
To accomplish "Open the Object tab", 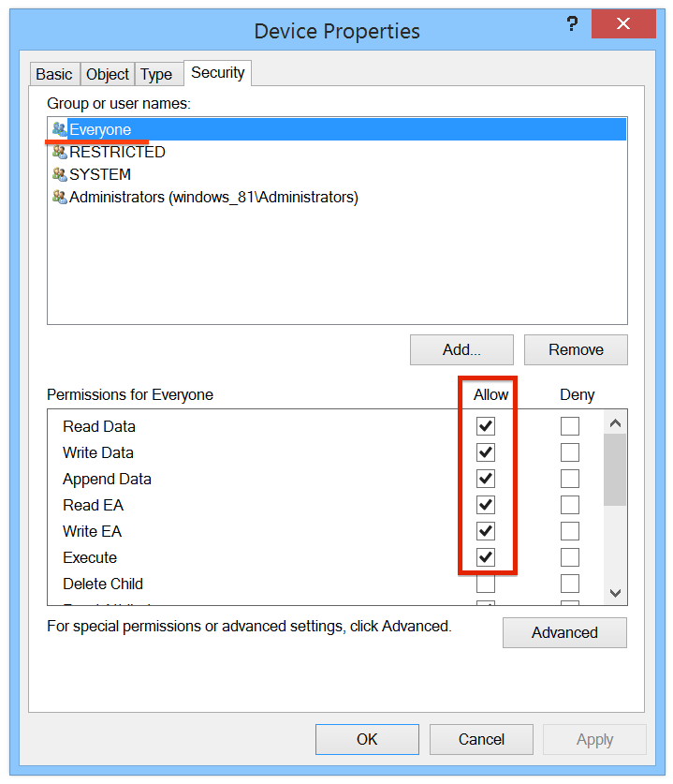I will [x=108, y=74].
